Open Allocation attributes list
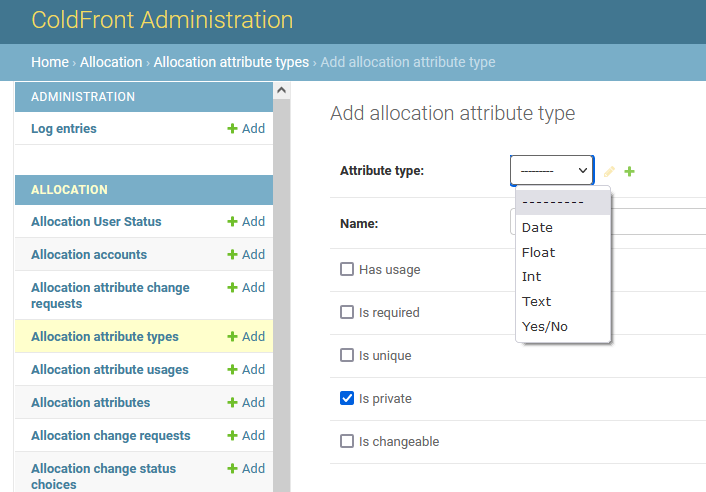 [91, 402]
